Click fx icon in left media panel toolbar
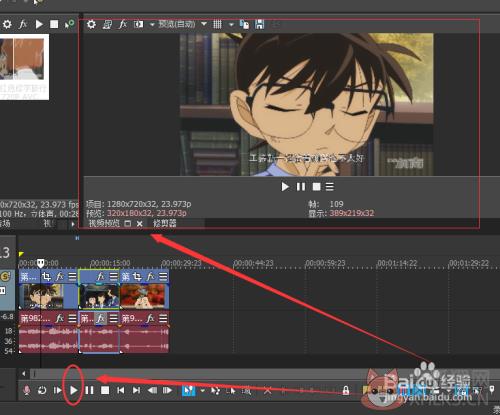Screen dimensions: 500x415 [x=23, y=24]
